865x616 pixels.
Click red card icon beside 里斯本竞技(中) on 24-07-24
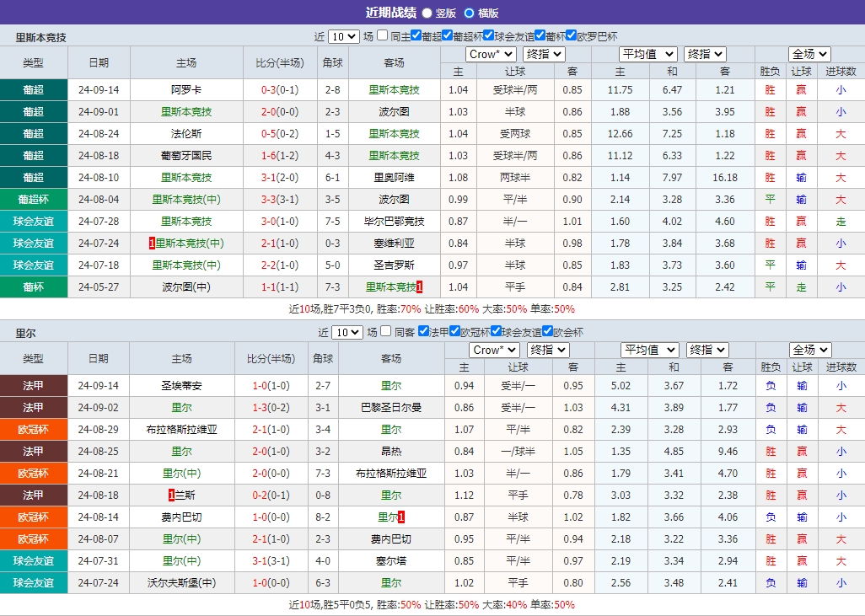pyautogui.click(x=152, y=243)
